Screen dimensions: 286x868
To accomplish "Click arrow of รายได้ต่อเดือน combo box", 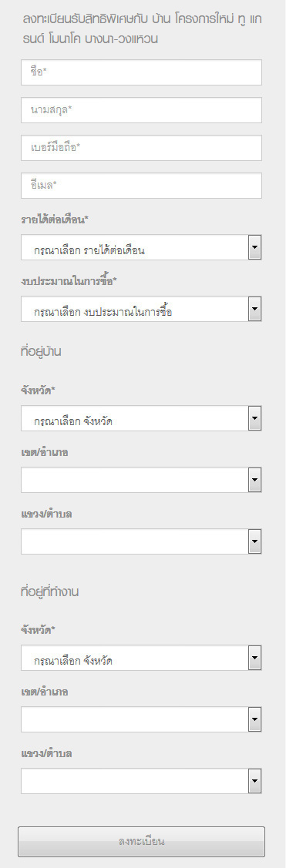I will tap(255, 247).
